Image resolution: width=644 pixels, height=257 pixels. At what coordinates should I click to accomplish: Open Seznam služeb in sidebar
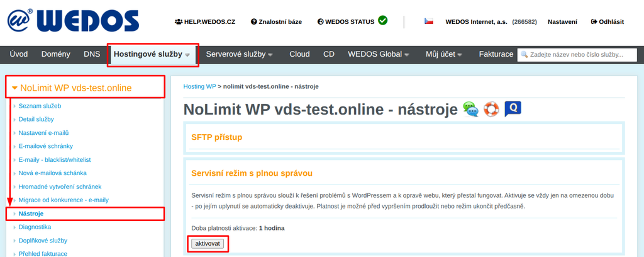click(x=40, y=106)
